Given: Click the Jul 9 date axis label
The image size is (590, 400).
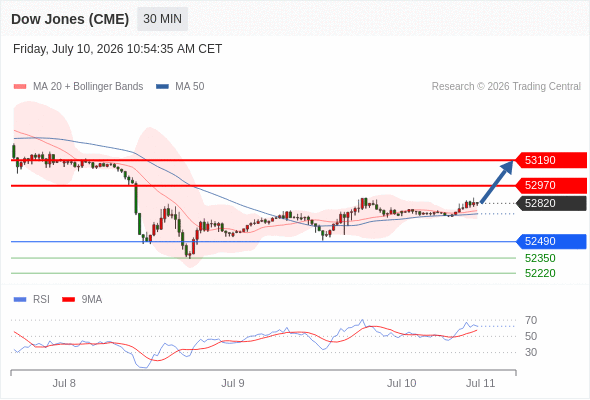Looking at the screenshot, I should 233,383.
